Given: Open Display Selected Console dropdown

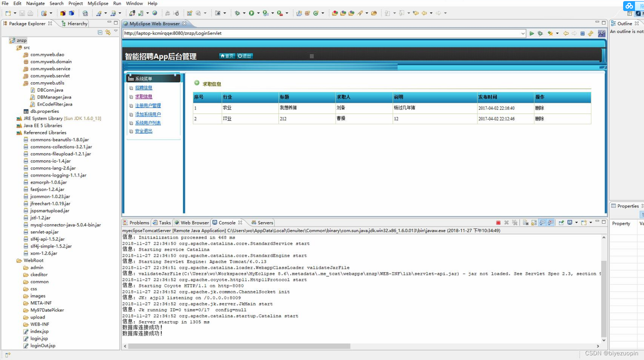Looking at the screenshot, I should (576, 223).
